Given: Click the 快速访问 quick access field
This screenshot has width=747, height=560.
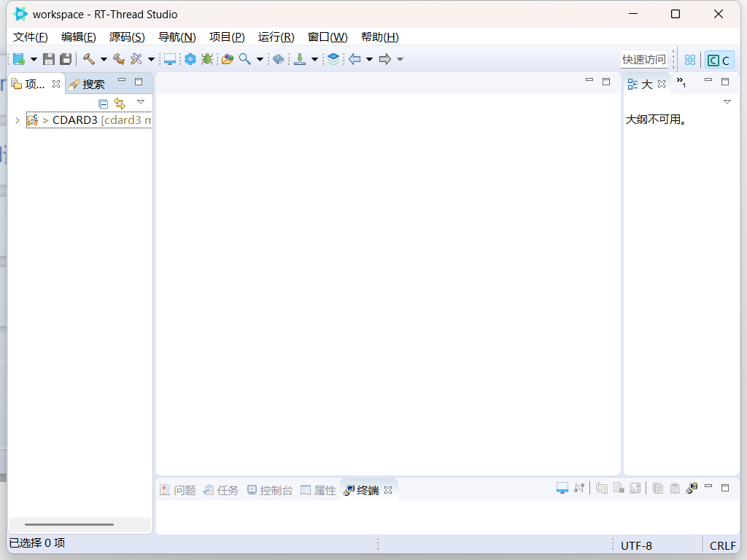Looking at the screenshot, I should click(643, 59).
